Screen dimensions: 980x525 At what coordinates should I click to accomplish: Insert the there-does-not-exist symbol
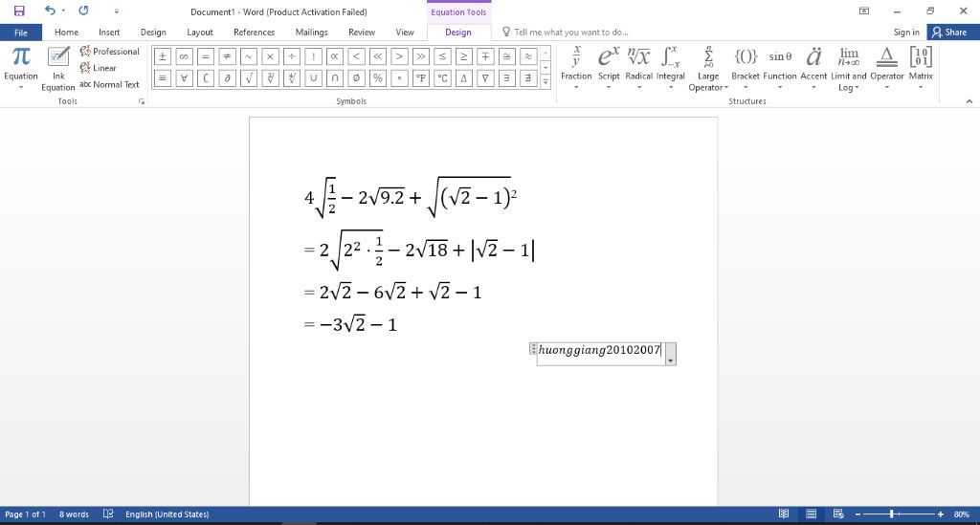point(528,78)
